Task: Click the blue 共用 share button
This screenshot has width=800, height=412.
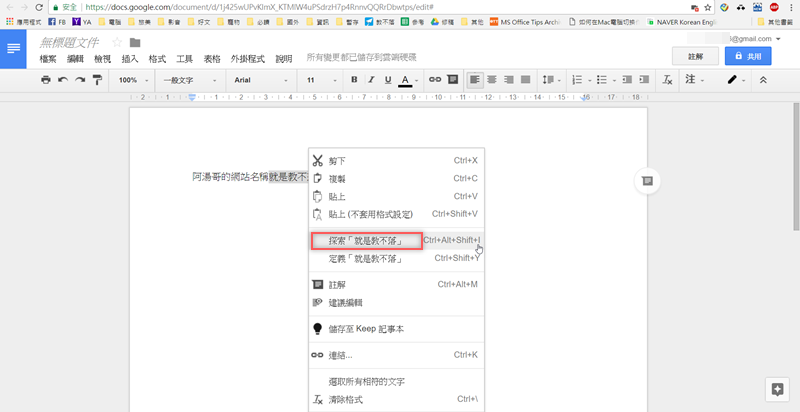Action: coord(754,57)
